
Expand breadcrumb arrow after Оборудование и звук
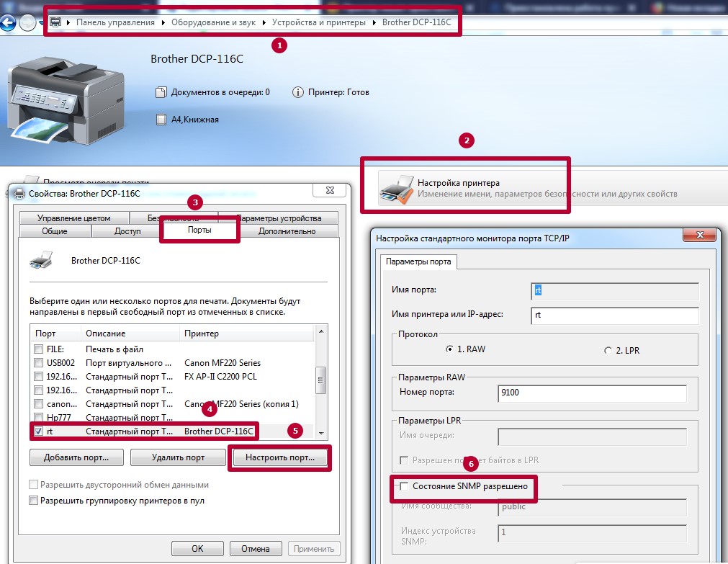coord(263,22)
